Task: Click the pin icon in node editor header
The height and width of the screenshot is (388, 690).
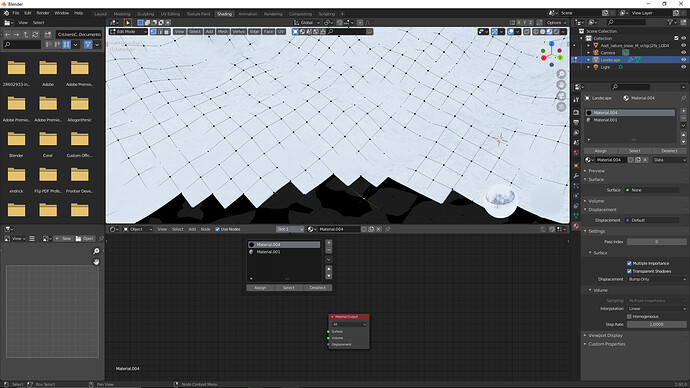Action: tap(388, 229)
